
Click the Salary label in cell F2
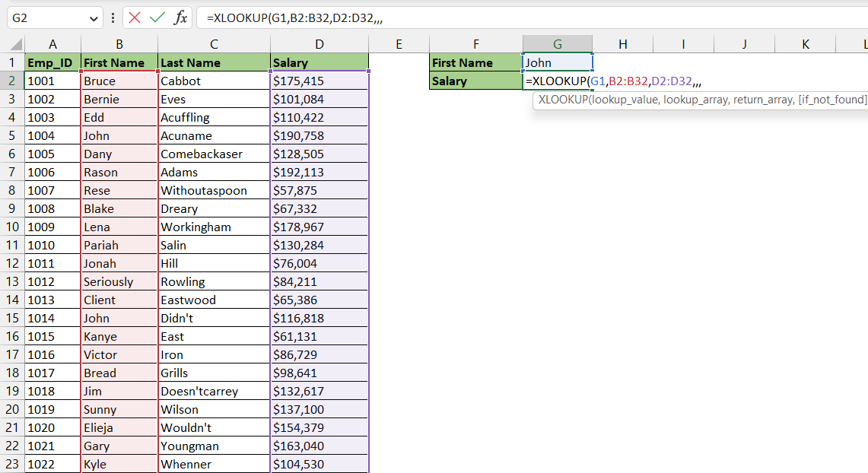tap(475, 81)
